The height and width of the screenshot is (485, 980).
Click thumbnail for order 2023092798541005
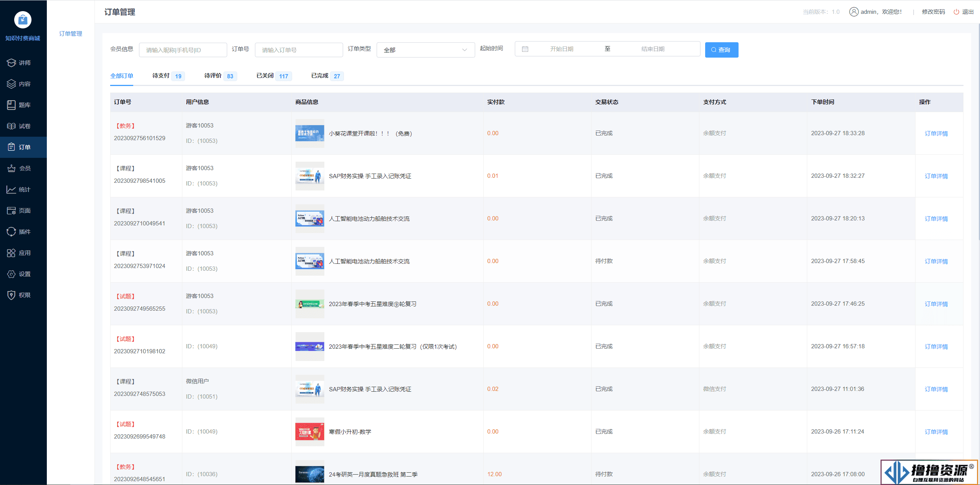(310, 176)
